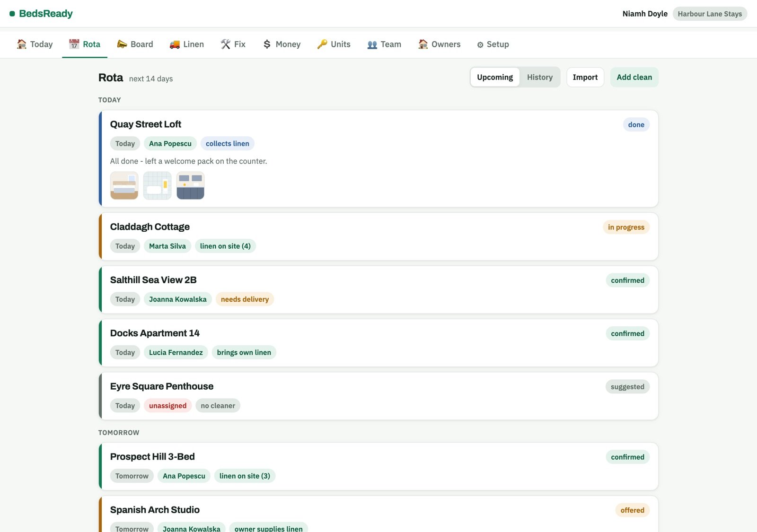Screen dimensions: 757x532
Task: Click the tools icon beside Fix
Action: (x=226, y=44)
